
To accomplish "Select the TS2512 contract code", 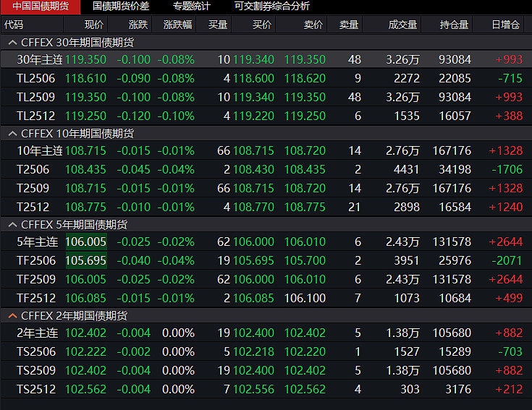I will click(x=36, y=389).
